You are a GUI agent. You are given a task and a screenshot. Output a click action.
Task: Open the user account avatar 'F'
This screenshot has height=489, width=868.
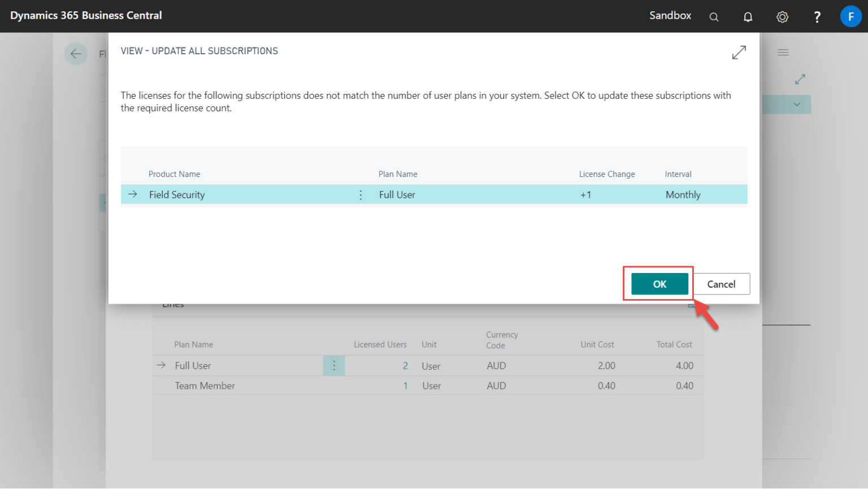(x=850, y=16)
